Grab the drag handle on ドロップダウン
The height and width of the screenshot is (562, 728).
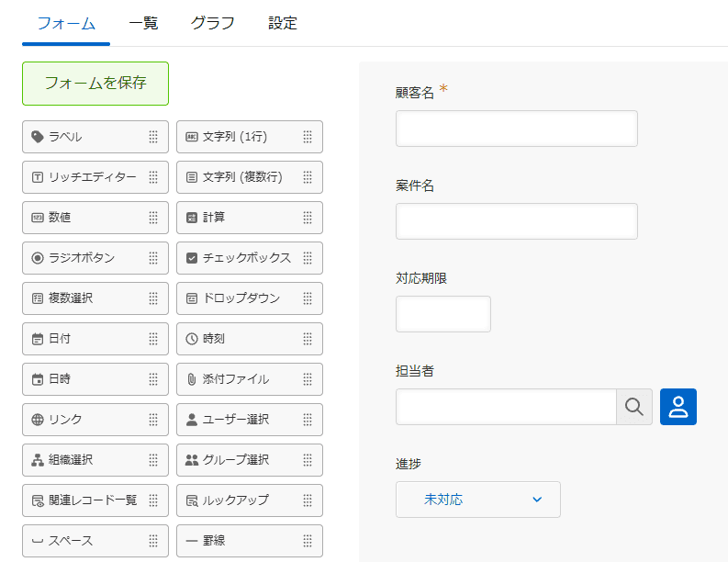click(x=308, y=298)
